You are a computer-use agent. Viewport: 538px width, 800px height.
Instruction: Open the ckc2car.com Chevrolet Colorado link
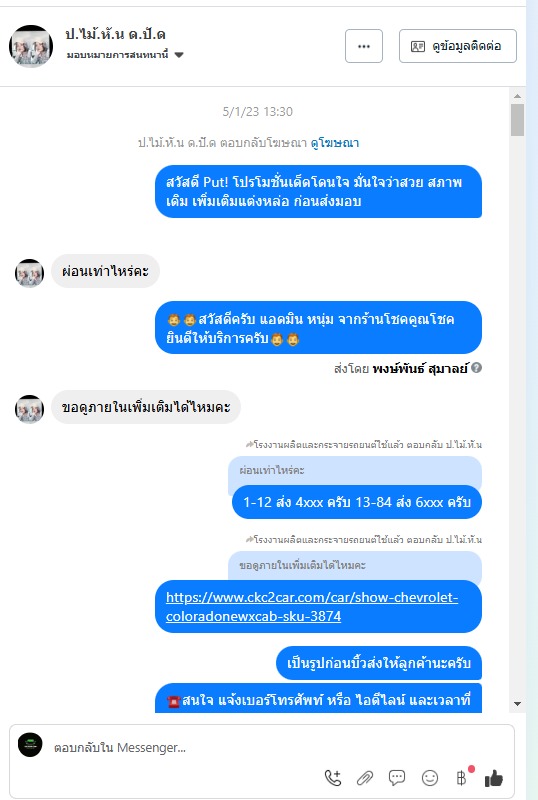coord(312,606)
